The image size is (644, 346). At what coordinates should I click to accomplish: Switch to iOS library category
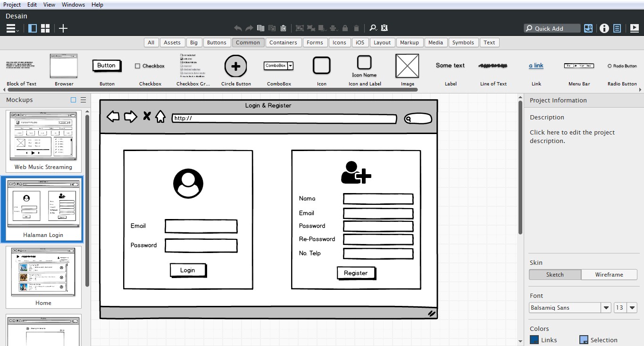click(360, 42)
